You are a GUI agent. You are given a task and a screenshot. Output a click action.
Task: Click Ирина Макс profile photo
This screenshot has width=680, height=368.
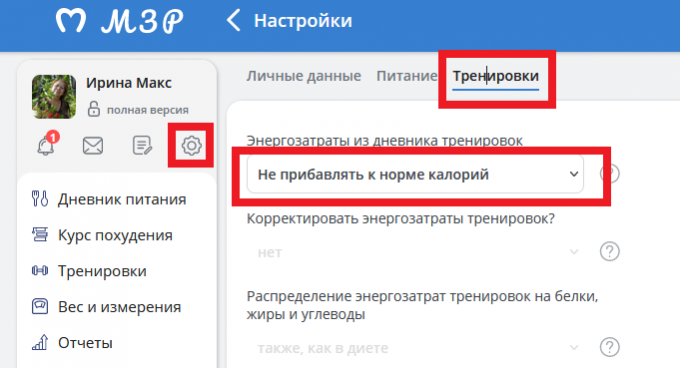[x=54, y=96]
